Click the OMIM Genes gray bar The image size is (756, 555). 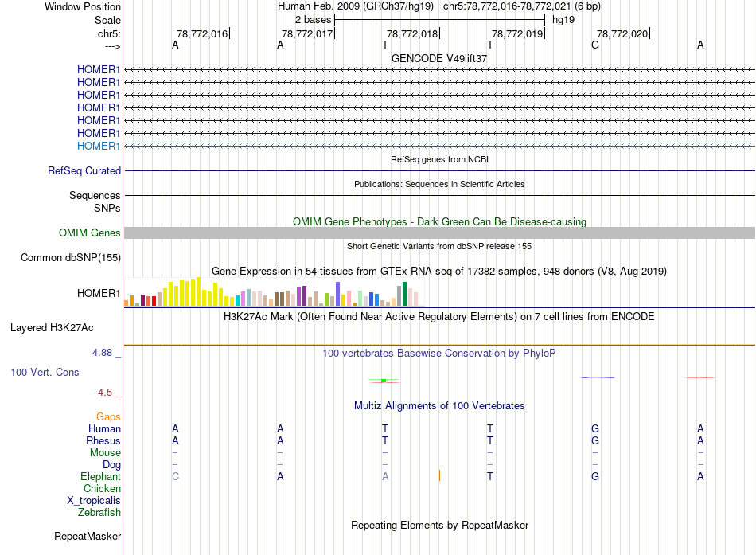[x=439, y=233]
